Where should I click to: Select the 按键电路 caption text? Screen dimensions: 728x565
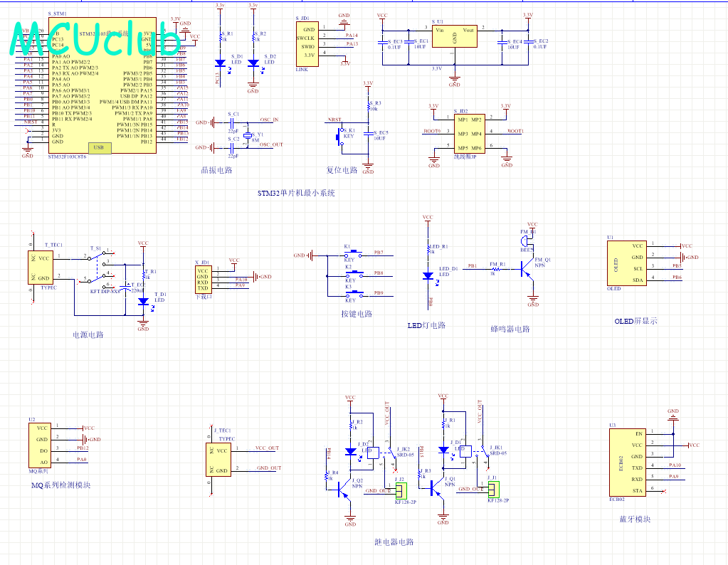[x=357, y=314]
